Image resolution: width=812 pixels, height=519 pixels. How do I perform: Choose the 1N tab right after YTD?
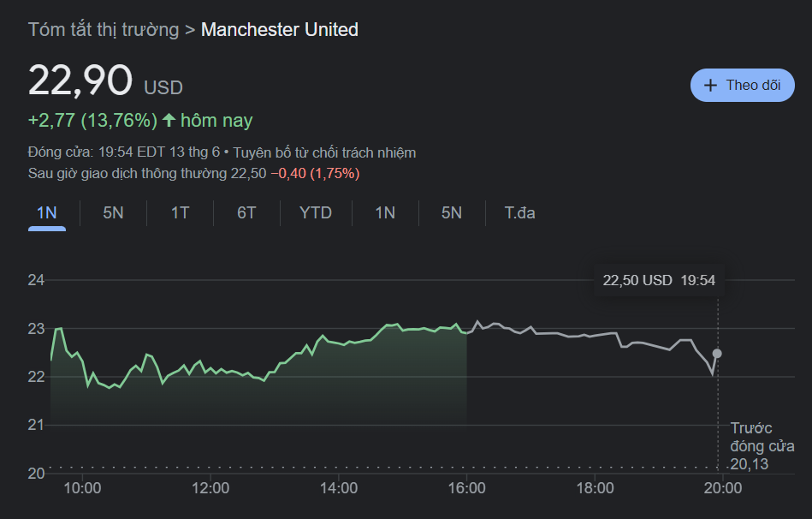tap(385, 213)
